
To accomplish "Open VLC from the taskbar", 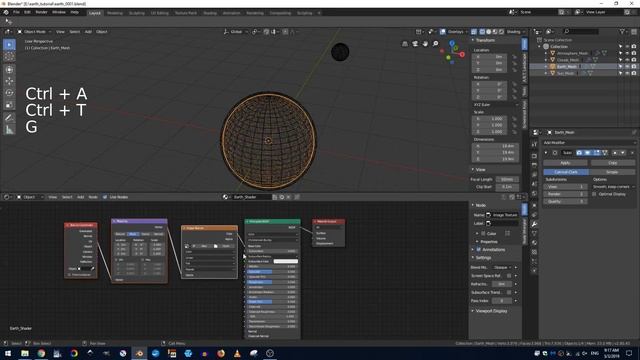I will pyautogui.click(x=237, y=353).
